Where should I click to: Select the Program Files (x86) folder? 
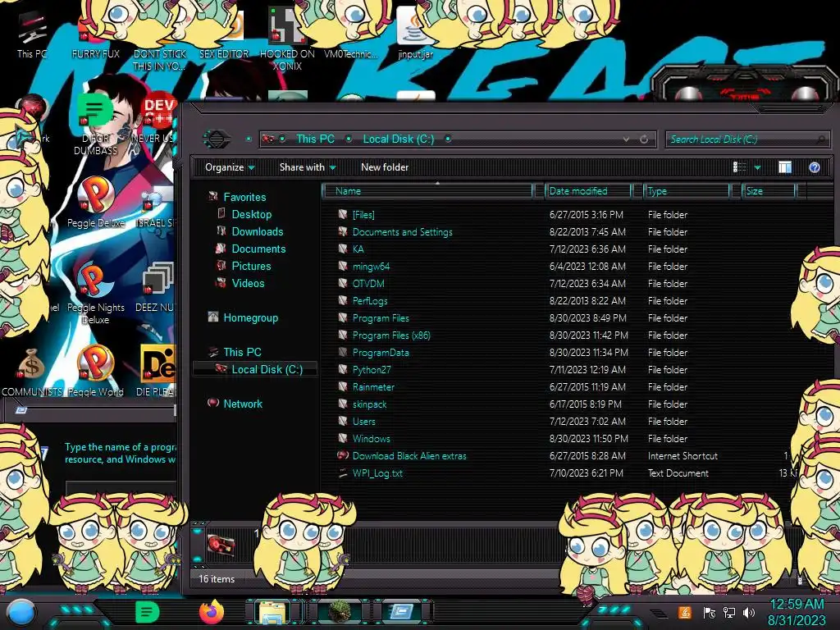(x=391, y=336)
